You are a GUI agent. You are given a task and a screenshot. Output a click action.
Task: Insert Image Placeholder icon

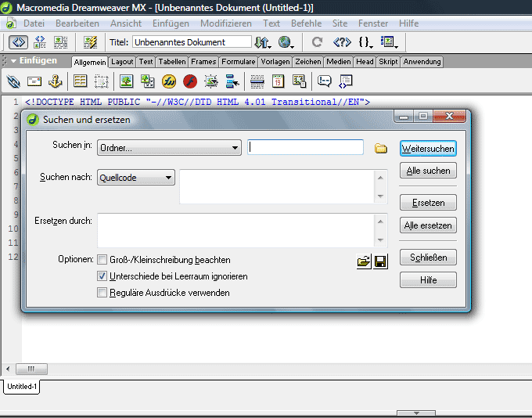coord(148,81)
